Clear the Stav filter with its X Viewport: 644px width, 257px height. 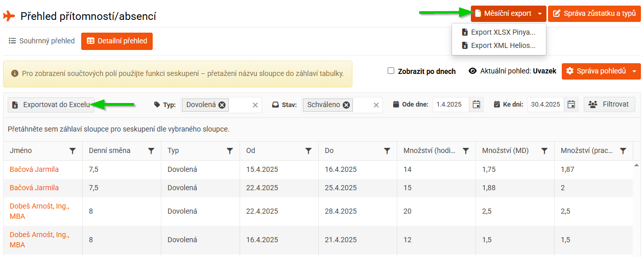click(376, 105)
